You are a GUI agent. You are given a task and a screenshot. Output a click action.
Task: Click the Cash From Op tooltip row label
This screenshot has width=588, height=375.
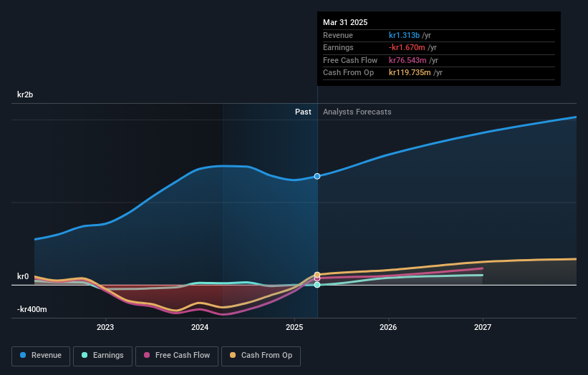coord(348,73)
